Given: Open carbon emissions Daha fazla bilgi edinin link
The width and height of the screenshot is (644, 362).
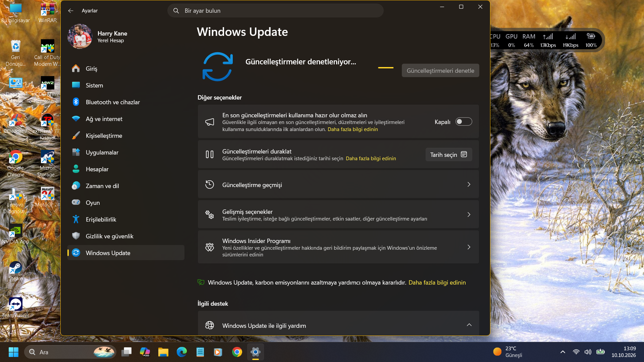Looking at the screenshot, I should (437, 283).
